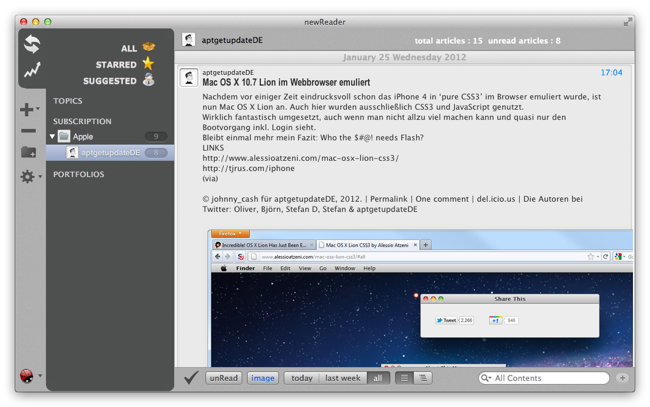Click the ALL box icon
This screenshot has height=407, width=650.
tap(148, 46)
